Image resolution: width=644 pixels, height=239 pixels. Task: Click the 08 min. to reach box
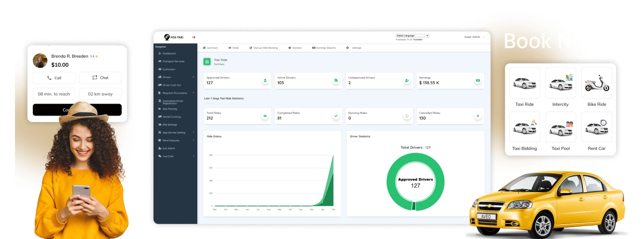point(54,94)
